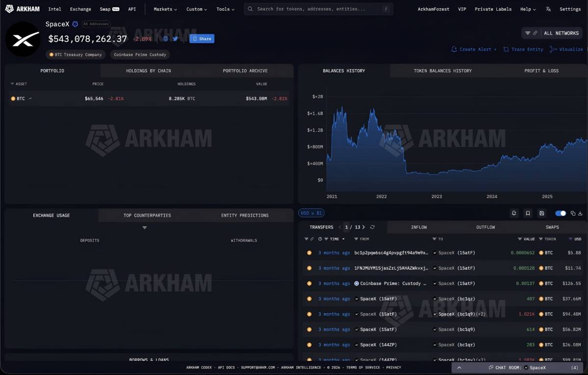
Task: Click the copy icon above transfers
Action: pyautogui.click(x=573, y=213)
